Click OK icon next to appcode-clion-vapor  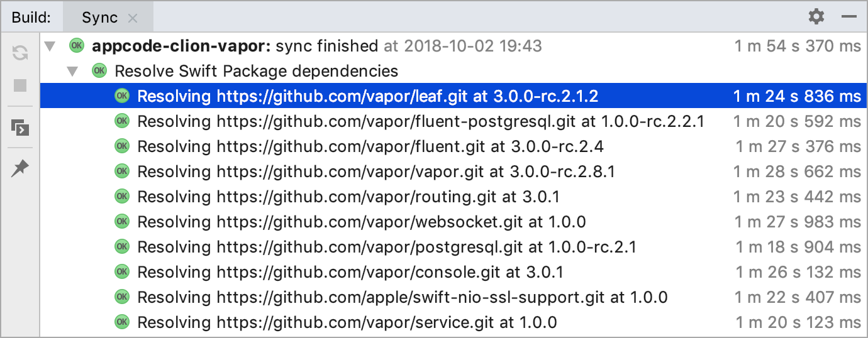(x=77, y=45)
